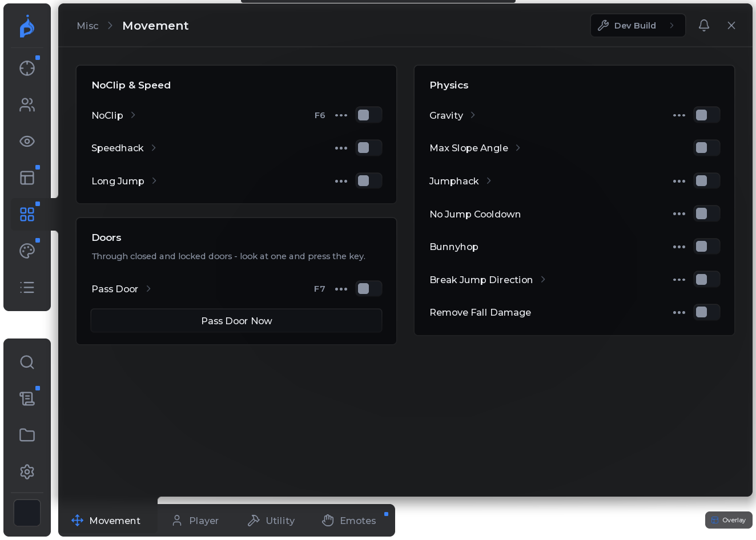The width and height of the screenshot is (756, 540).
Task: Open more options for Break Jump Direction
Action: (679, 280)
